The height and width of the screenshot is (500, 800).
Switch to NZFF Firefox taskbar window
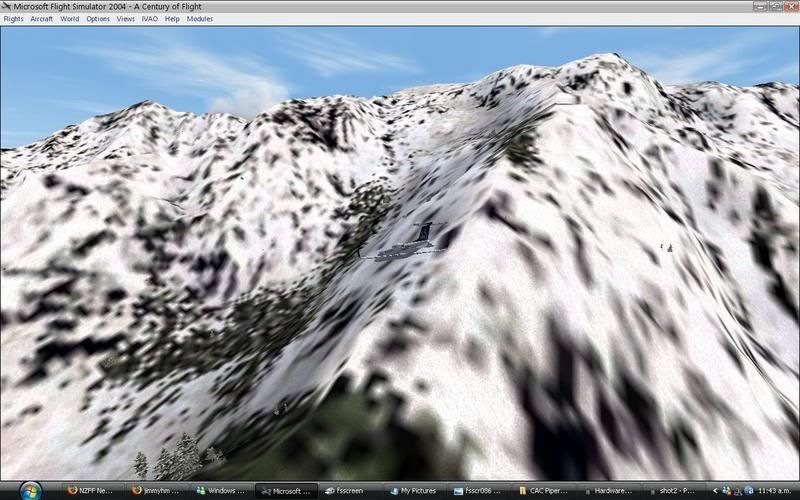[x=94, y=491]
